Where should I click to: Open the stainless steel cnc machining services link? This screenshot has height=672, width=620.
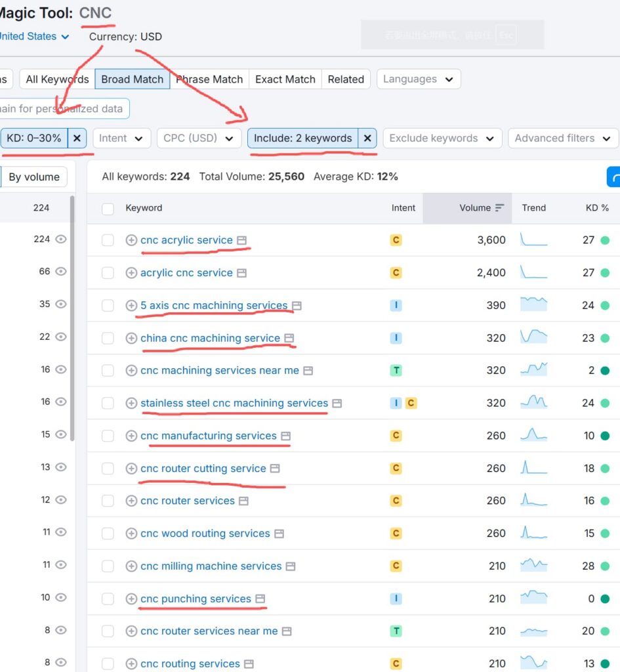tap(234, 403)
